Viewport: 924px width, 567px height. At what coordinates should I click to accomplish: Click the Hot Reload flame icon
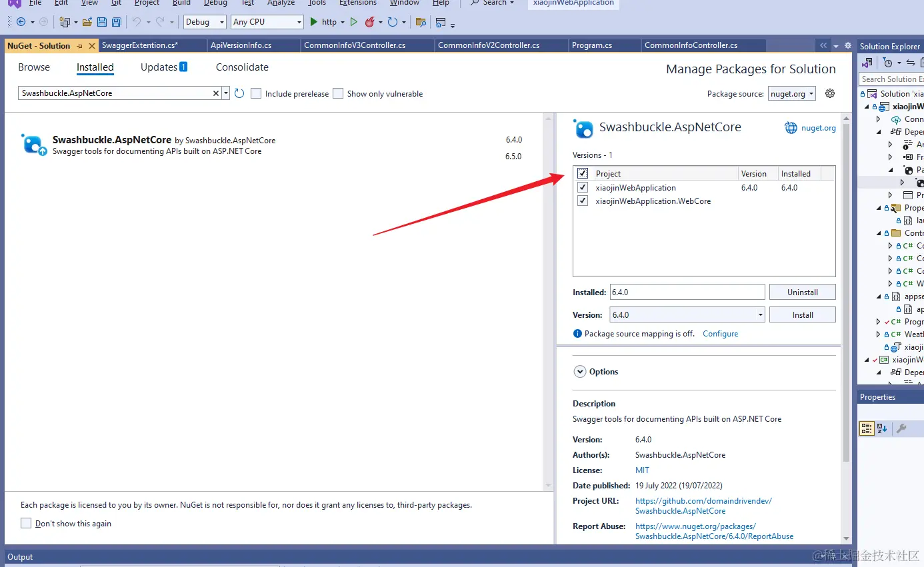click(369, 22)
